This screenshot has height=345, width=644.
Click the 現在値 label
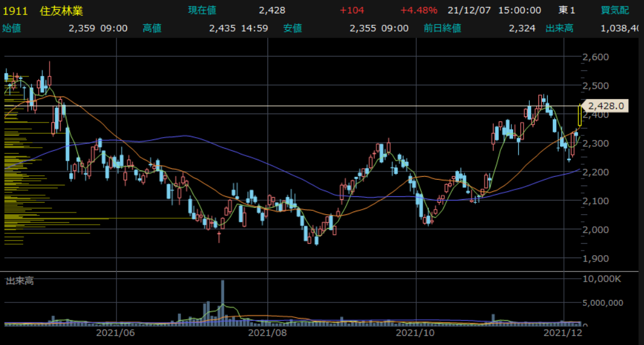point(202,10)
